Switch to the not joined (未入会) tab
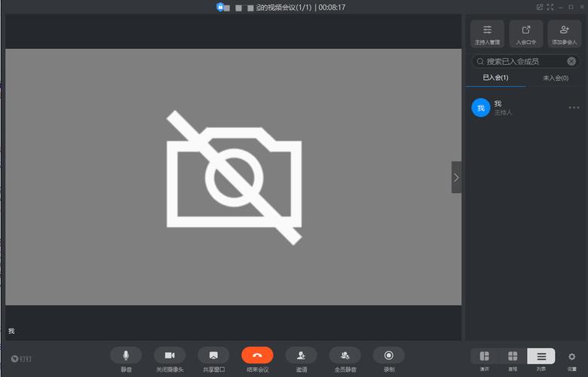 556,78
